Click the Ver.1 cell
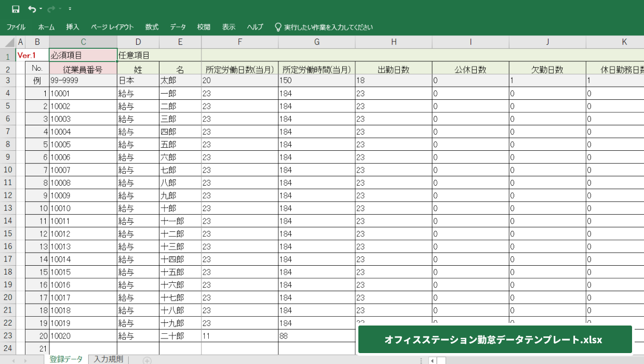Image resolution: width=644 pixels, height=364 pixels. [33, 55]
